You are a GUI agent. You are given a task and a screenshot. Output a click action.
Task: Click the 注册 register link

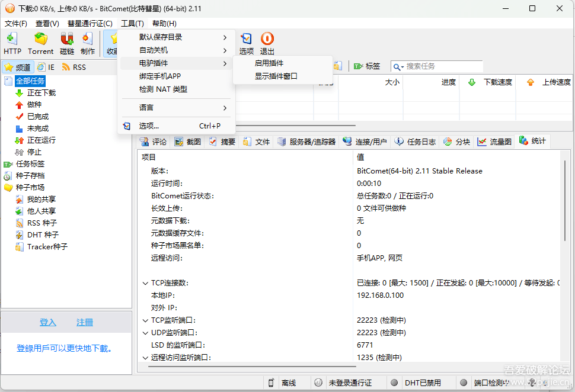point(85,322)
